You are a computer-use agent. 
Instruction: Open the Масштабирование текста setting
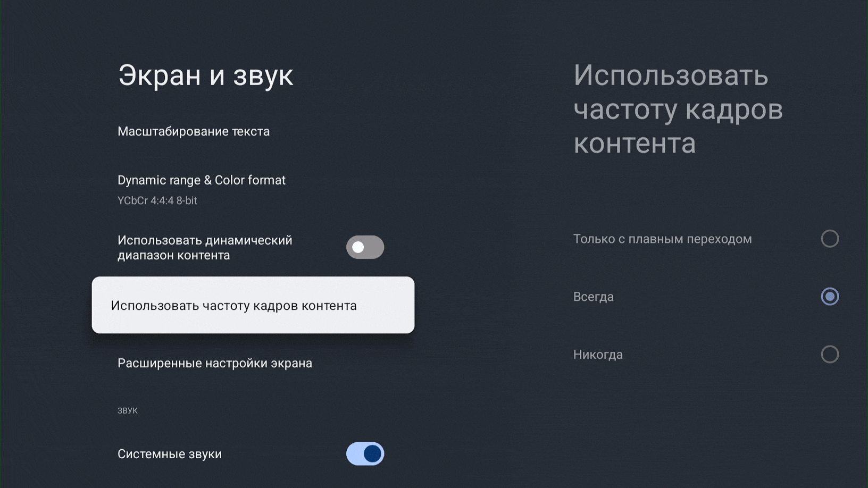point(194,131)
